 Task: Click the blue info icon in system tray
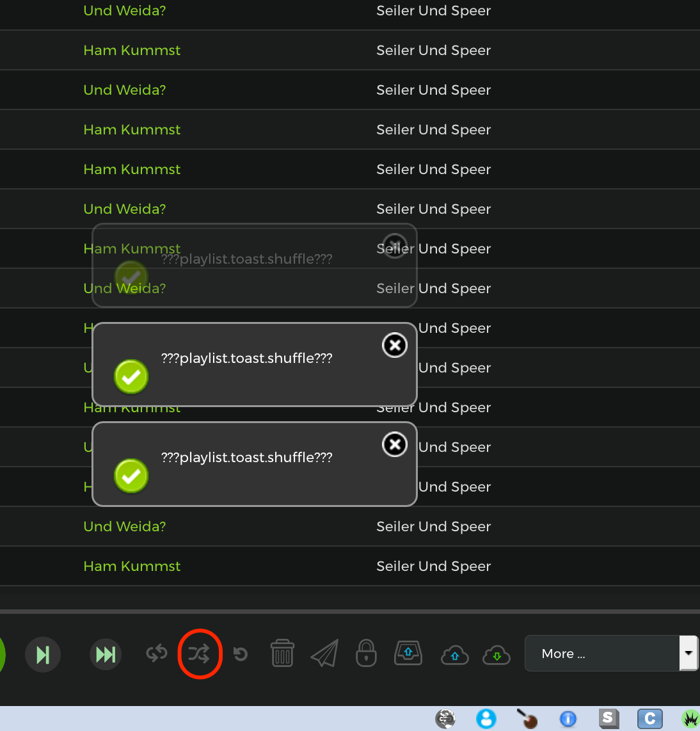click(568, 719)
